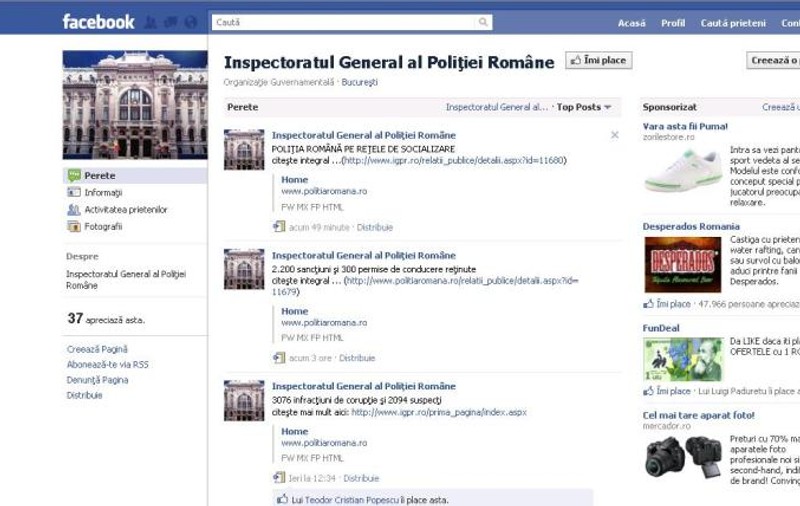This screenshot has width=800, height=506.
Task: Open Desperados Romania ad title
Action: (691, 226)
